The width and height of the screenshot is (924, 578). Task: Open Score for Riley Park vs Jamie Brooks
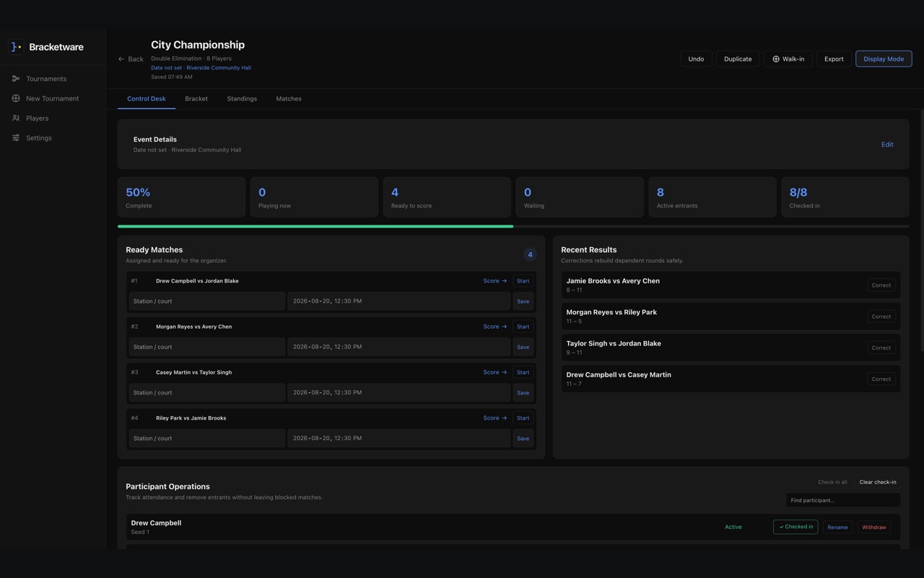point(495,418)
